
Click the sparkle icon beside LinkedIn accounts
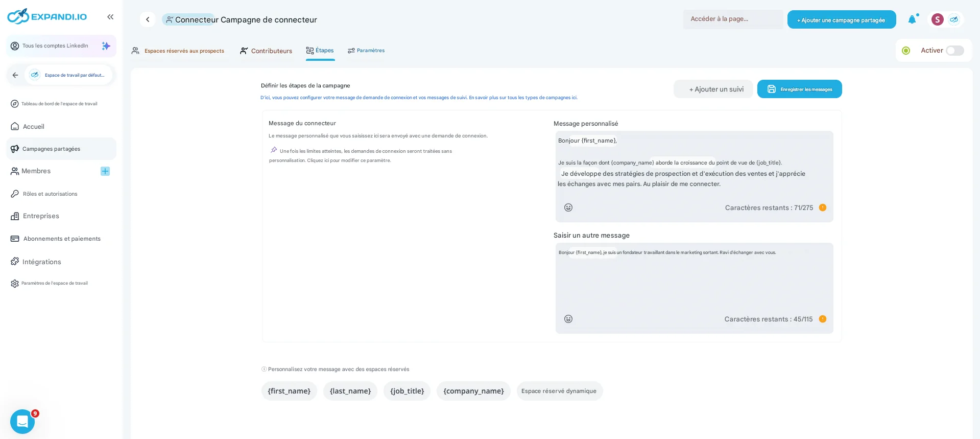click(106, 46)
